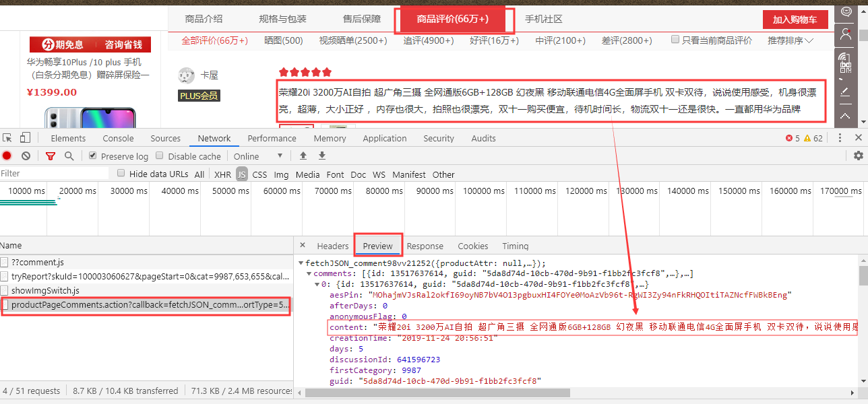The width and height of the screenshot is (868, 404).
Task: Switch to the Console panel
Action: (118, 137)
